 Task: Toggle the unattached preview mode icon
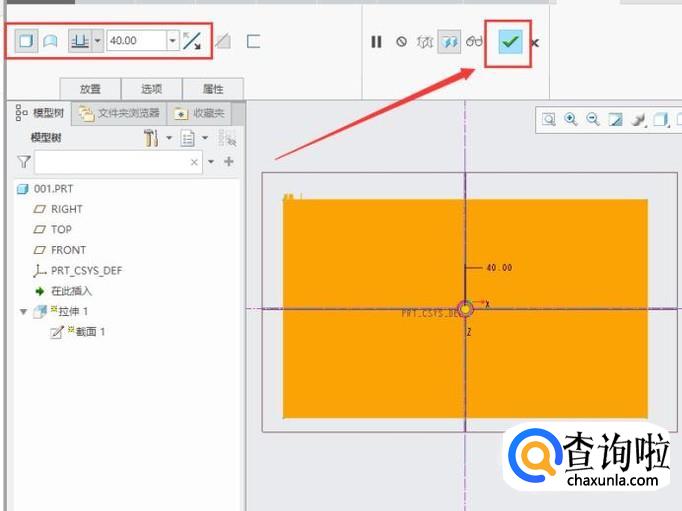click(x=425, y=42)
